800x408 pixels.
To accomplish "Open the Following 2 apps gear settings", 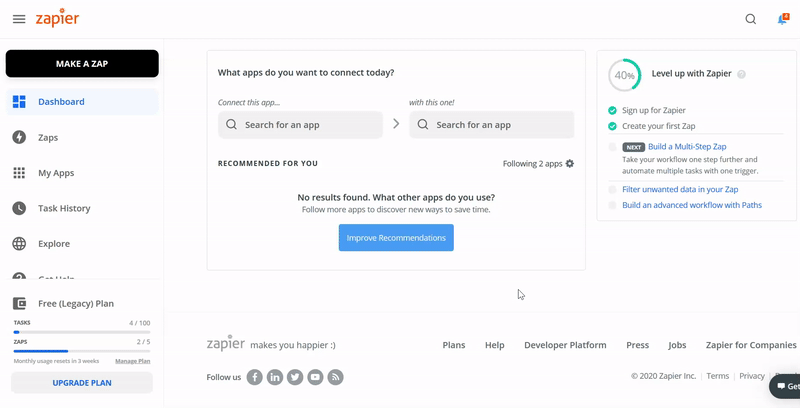I will coord(570,163).
